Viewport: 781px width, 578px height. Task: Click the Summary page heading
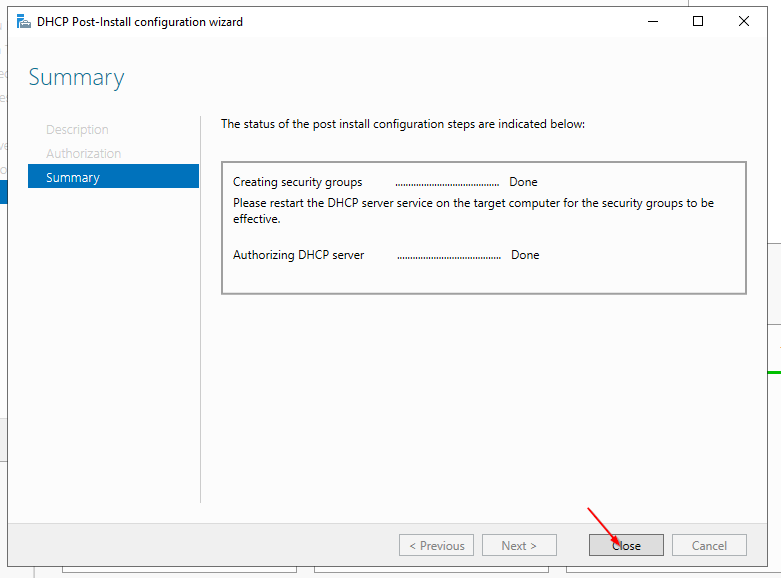[76, 78]
